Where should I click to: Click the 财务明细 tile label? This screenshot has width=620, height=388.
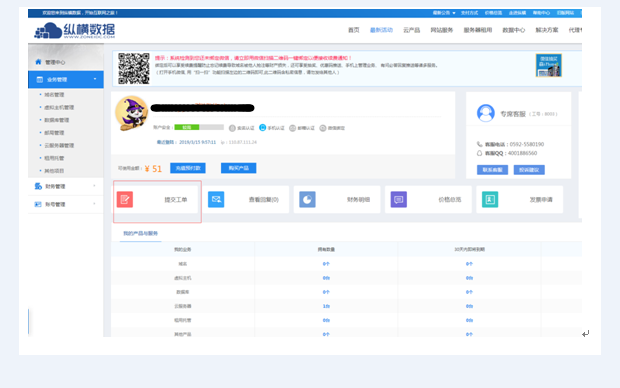click(x=358, y=199)
